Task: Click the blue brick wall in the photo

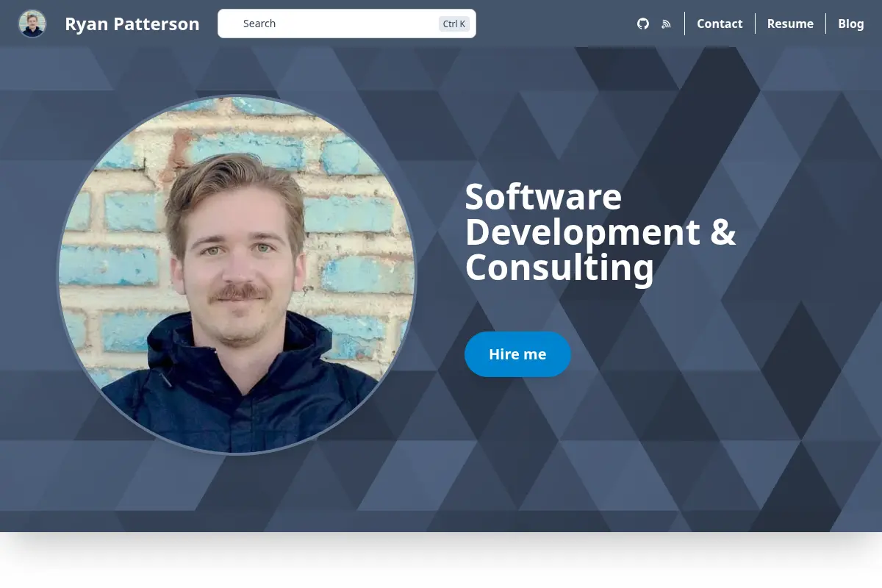Action: (353, 213)
